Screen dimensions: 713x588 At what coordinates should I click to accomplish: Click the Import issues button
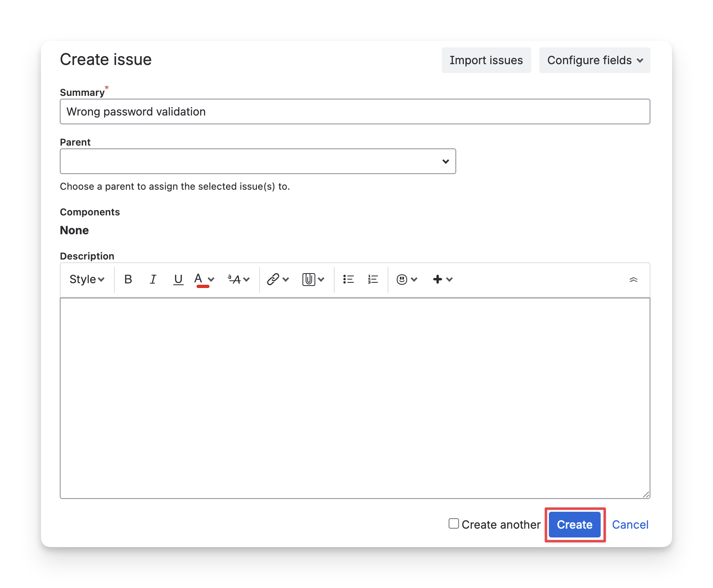click(x=486, y=60)
